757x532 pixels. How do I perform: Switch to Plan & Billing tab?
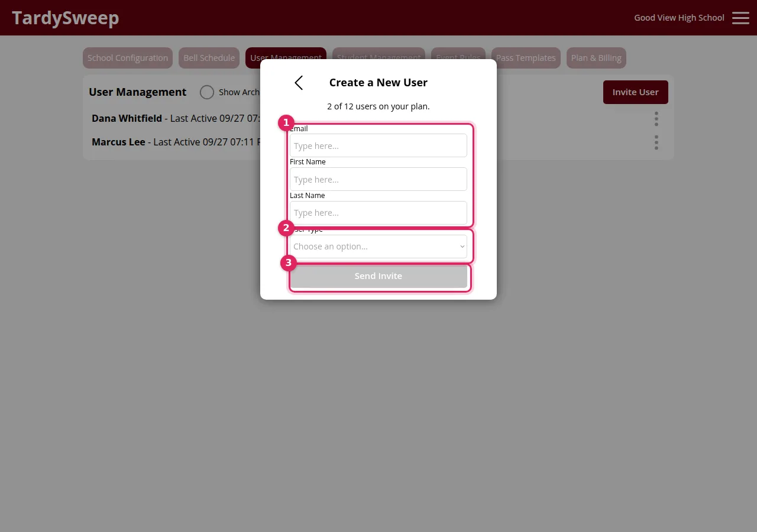(596, 58)
